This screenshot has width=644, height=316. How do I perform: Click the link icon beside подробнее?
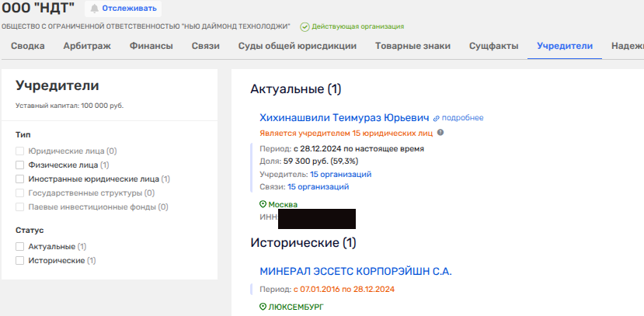[x=437, y=118]
